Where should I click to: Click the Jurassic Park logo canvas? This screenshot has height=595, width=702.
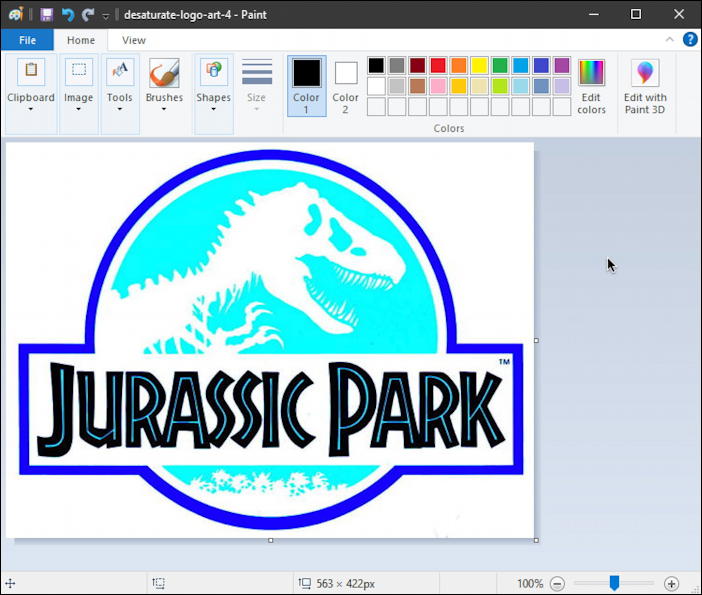(270, 340)
